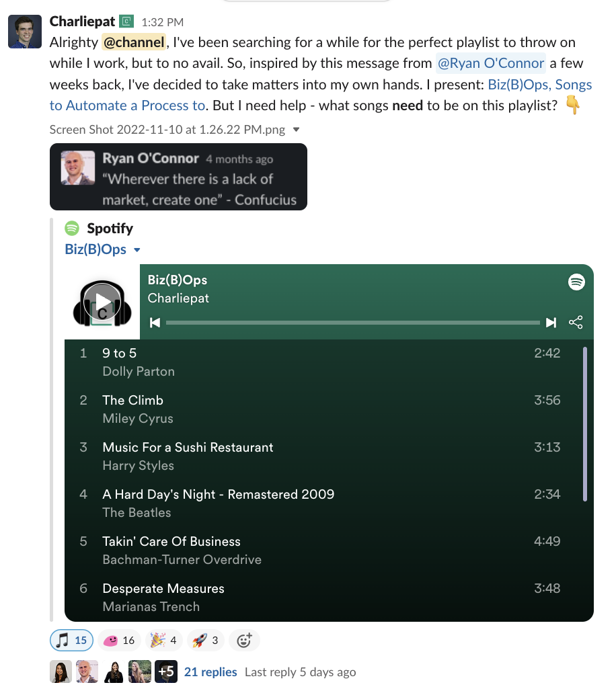Play the Biz(B)Ops playlist cover

coord(102,302)
